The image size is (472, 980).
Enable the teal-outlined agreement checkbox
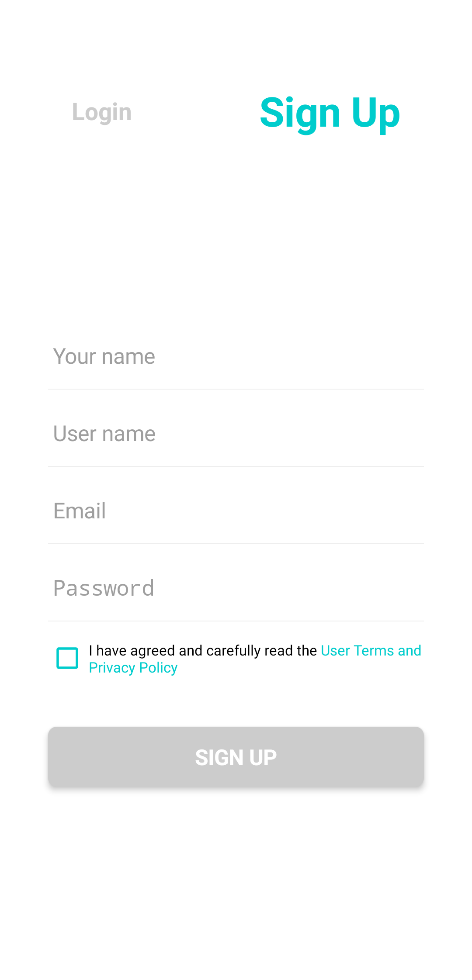click(x=67, y=658)
